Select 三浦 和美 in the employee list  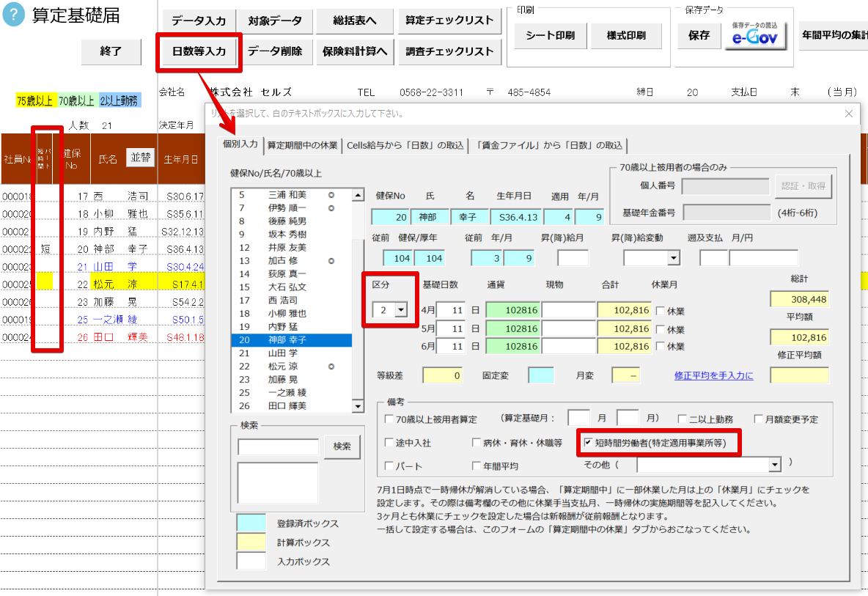pos(291,195)
